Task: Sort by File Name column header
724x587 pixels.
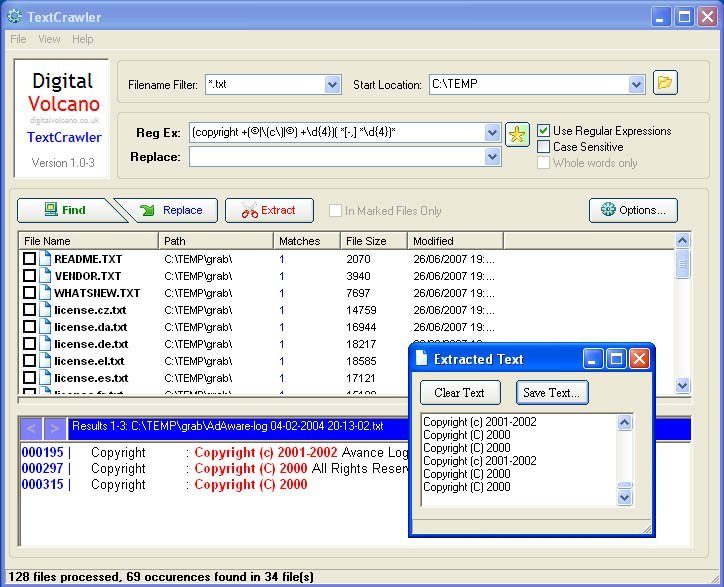Action: (x=89, y=241)
